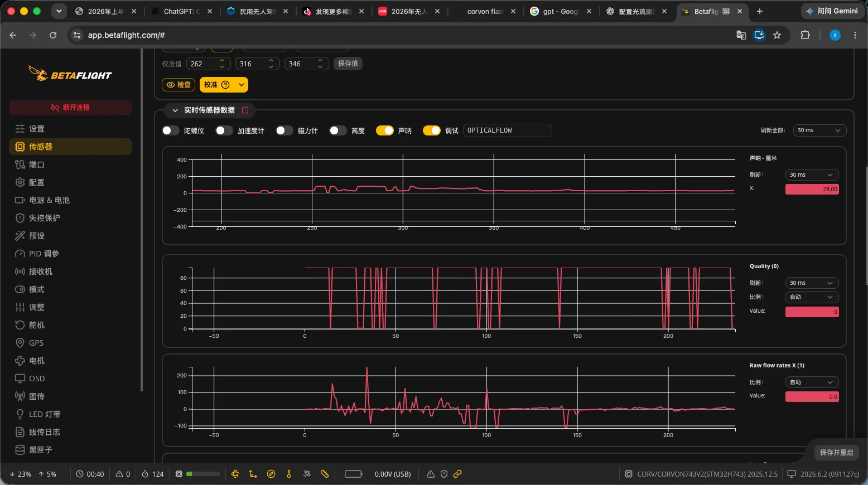Reload the page with the refresh icon
The width and height of the screenshot is (868, 485).
[53, 35]
